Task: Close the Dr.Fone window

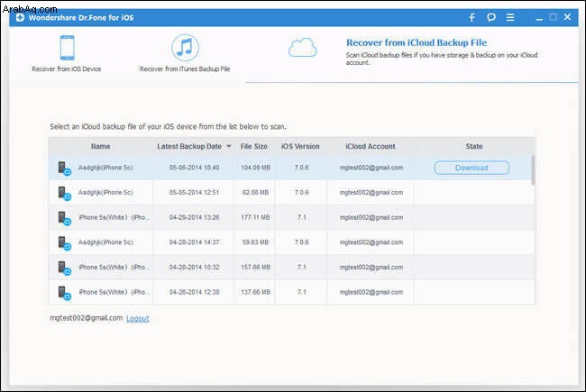Action: click(567, 17)
